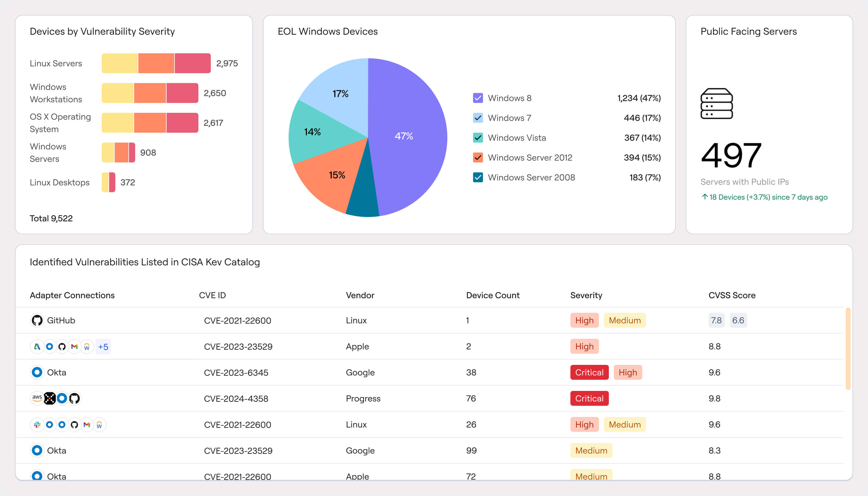Uncheck Windows Server 2012 legend entry
The height and width of the screenshot is (496, 868).
(x=478, y=157)
